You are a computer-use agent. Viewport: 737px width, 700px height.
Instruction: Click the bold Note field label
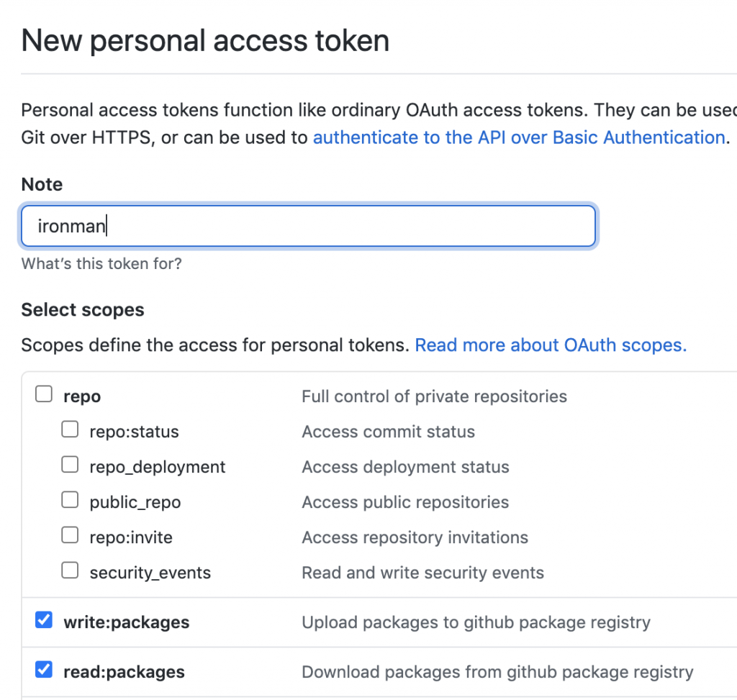coord(42,184)
